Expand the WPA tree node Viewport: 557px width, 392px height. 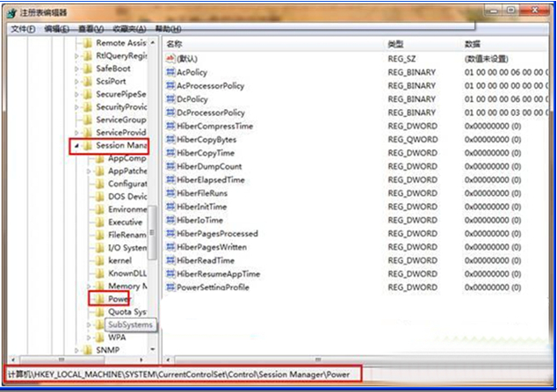[90, 337]
